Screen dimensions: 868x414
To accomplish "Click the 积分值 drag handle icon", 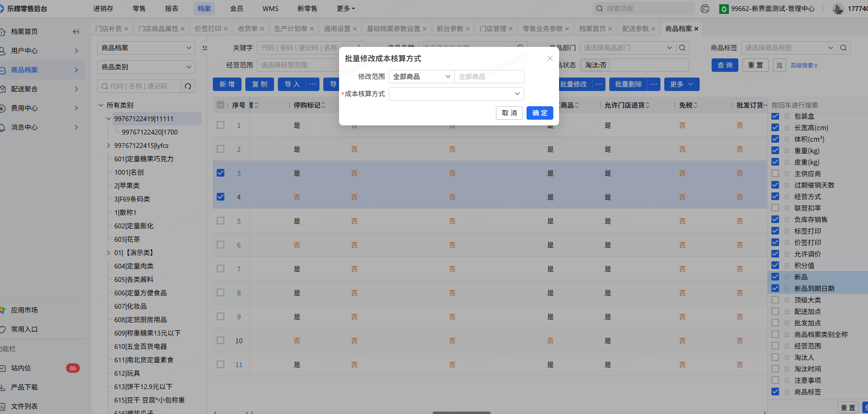I will (x=787, y=266).
